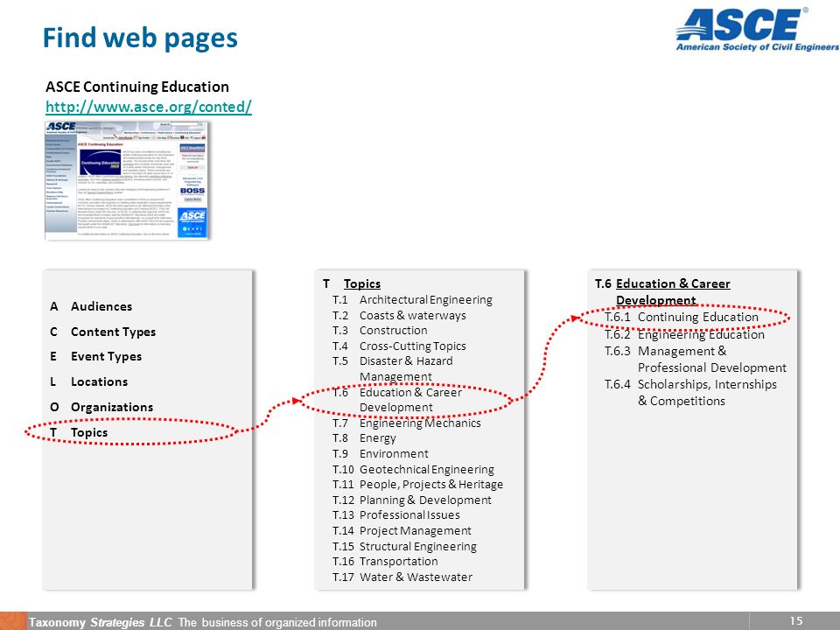Click the slide number 15

pyautogui.click(x=796, y=621)
